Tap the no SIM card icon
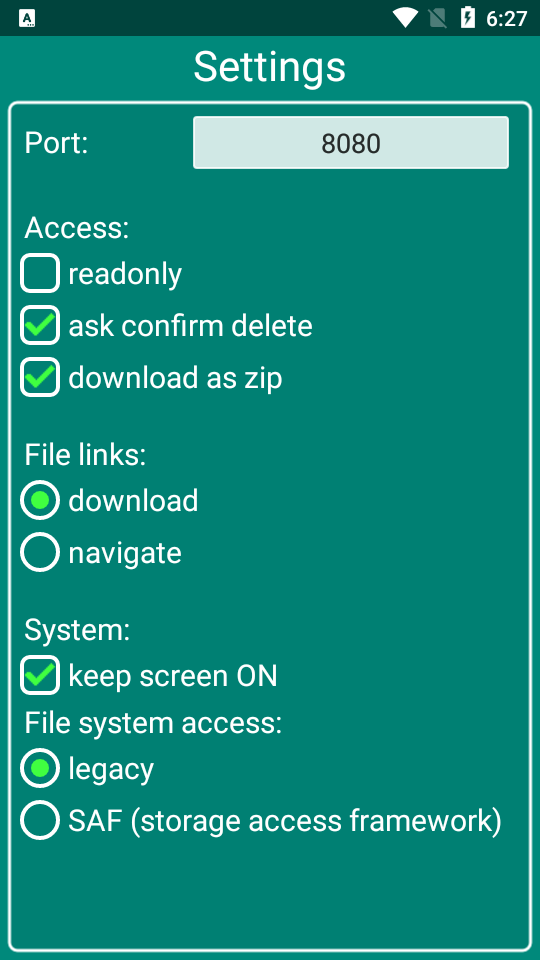 [x=437, y=18]
